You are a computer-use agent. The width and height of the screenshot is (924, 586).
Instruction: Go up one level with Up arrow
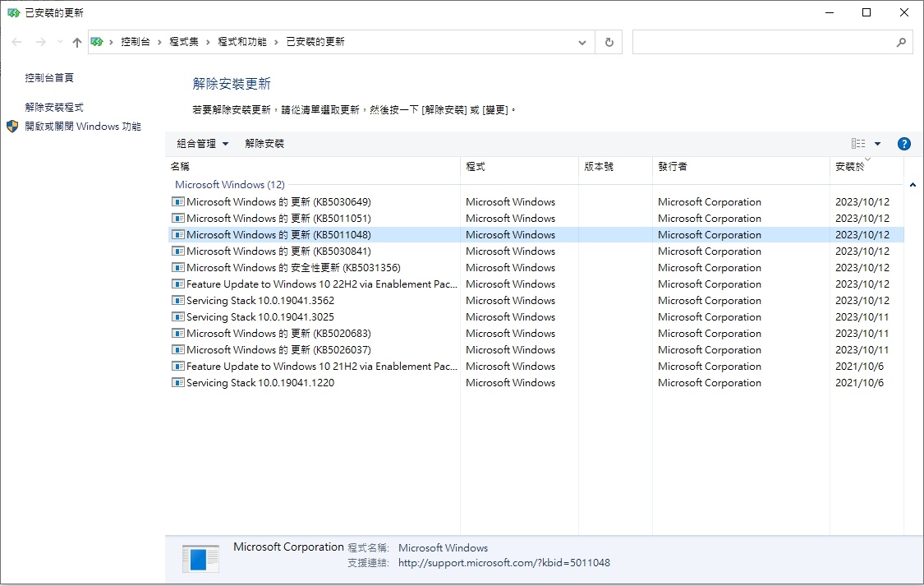point(77,42)
